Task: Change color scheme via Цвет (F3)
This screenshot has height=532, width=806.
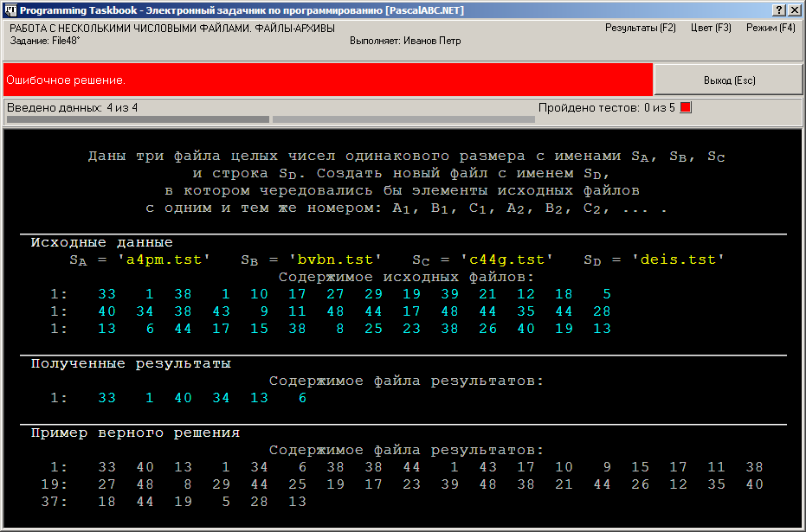Action: click(x=711, y=29)
